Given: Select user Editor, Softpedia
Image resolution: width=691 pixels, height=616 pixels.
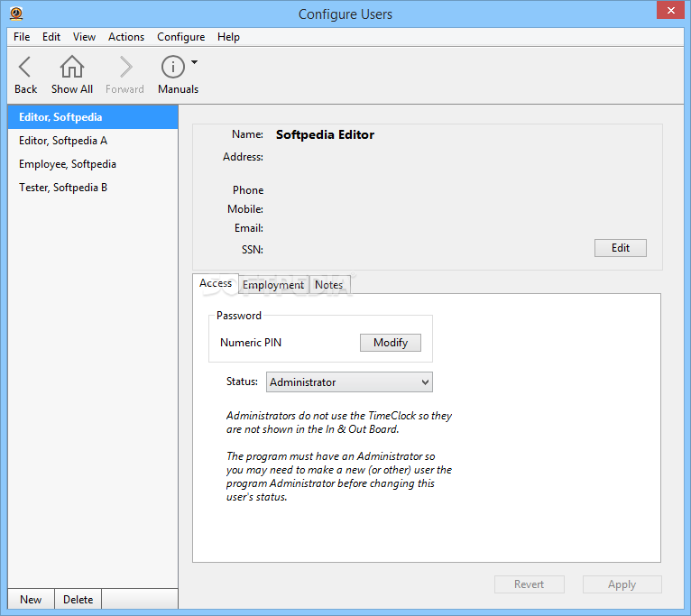Looking at the screenshot, I should pyautogui.click(x=93, y=117).
